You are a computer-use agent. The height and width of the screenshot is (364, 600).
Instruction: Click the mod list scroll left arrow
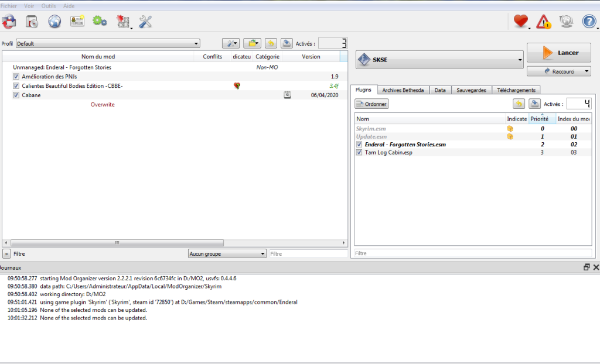(x=6, y=243)
